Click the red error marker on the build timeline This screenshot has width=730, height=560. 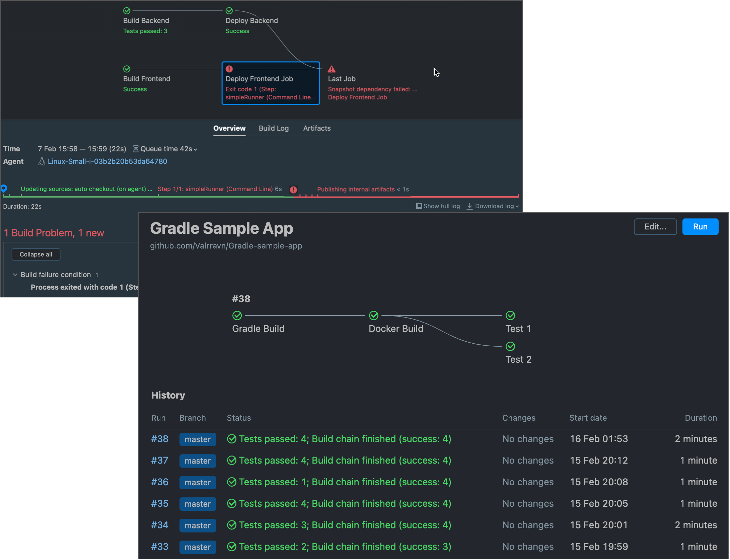point(293,190)
